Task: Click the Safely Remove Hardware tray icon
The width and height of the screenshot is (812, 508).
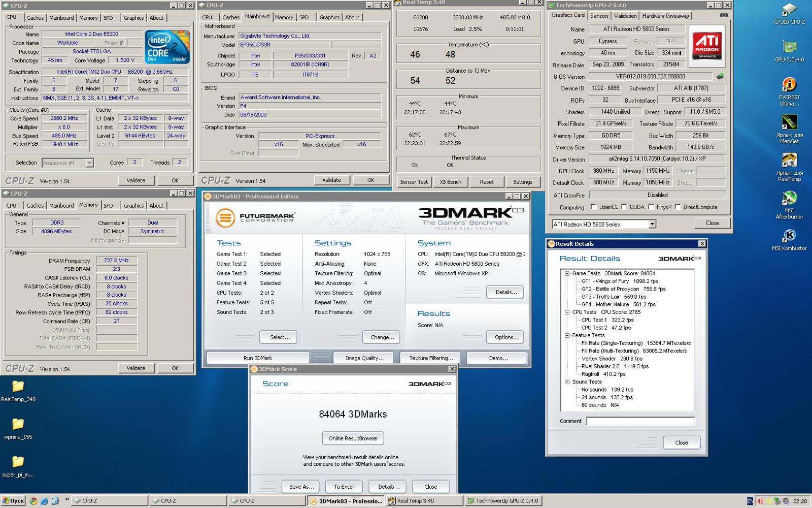Action: 777,501
